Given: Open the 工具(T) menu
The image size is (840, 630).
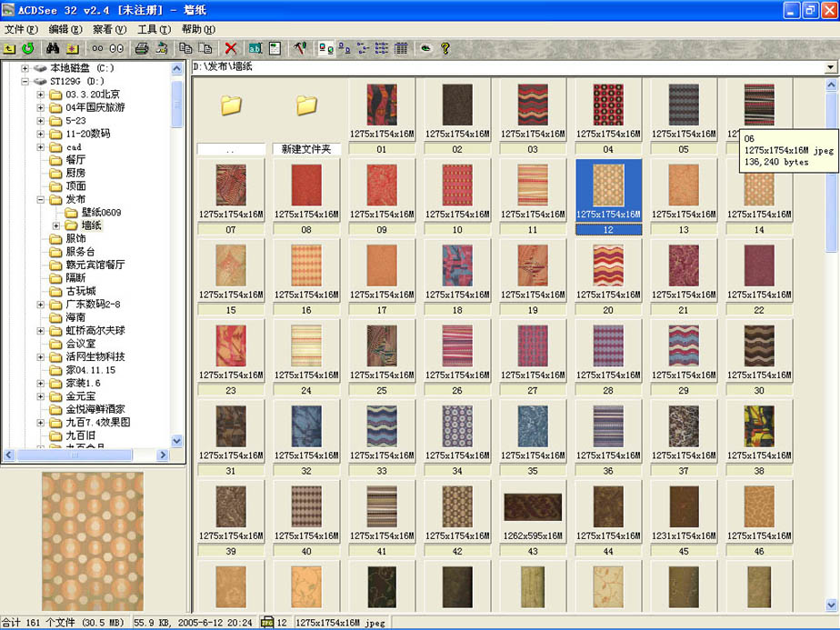Looking at the screenshot, I should (x=153, y=29).
